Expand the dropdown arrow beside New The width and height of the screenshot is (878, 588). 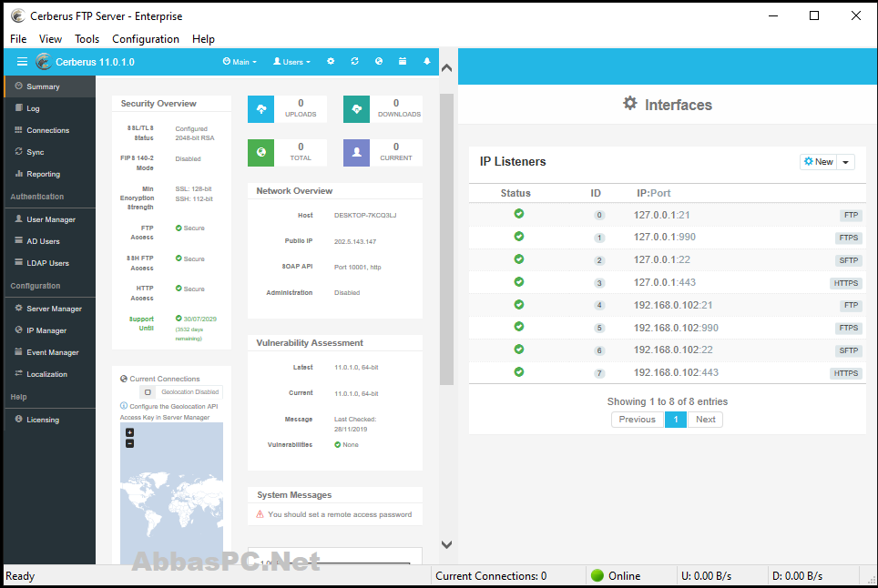(845, 162)
